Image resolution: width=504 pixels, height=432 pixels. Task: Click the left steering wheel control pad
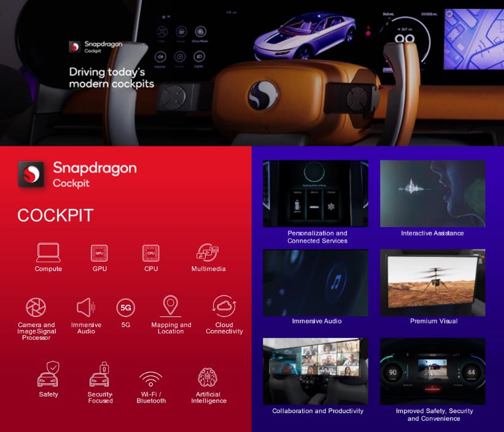(174, 97)
